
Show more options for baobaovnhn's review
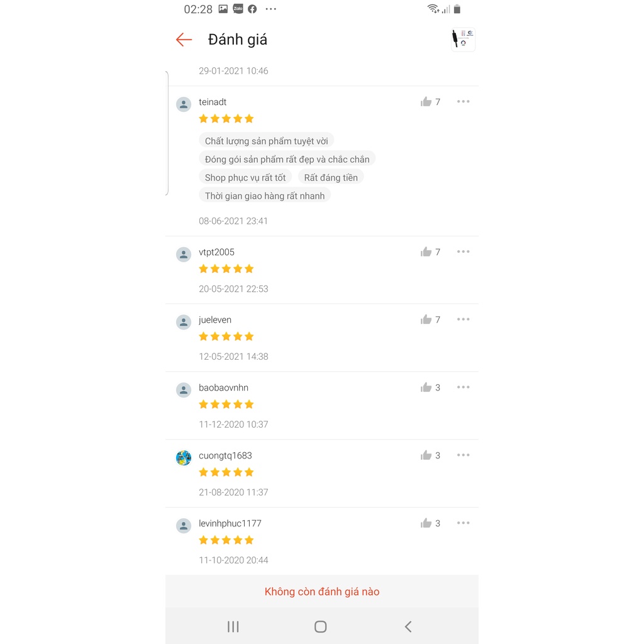coord(464,387)
